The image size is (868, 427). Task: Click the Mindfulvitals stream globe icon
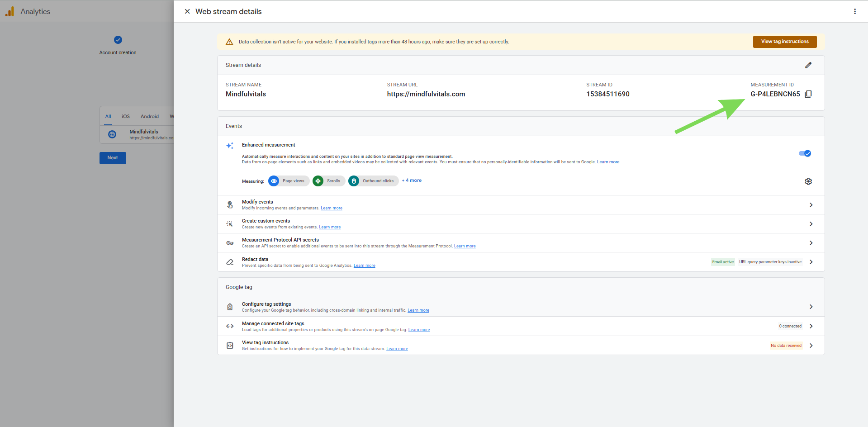click(112, 134)
